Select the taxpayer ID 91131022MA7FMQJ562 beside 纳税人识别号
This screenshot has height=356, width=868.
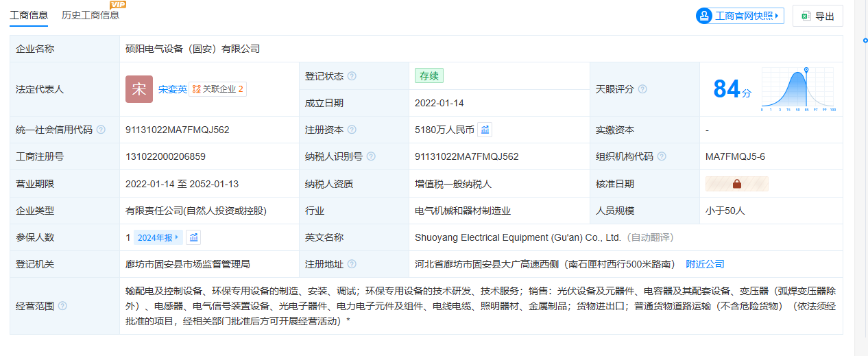coord(467,156)
